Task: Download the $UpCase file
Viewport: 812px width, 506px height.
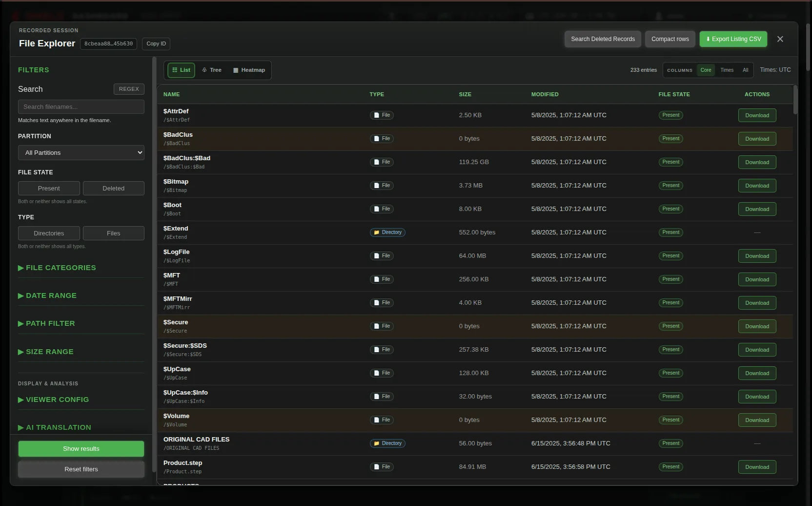Action: pyautogui.click(x=757, y=374)
